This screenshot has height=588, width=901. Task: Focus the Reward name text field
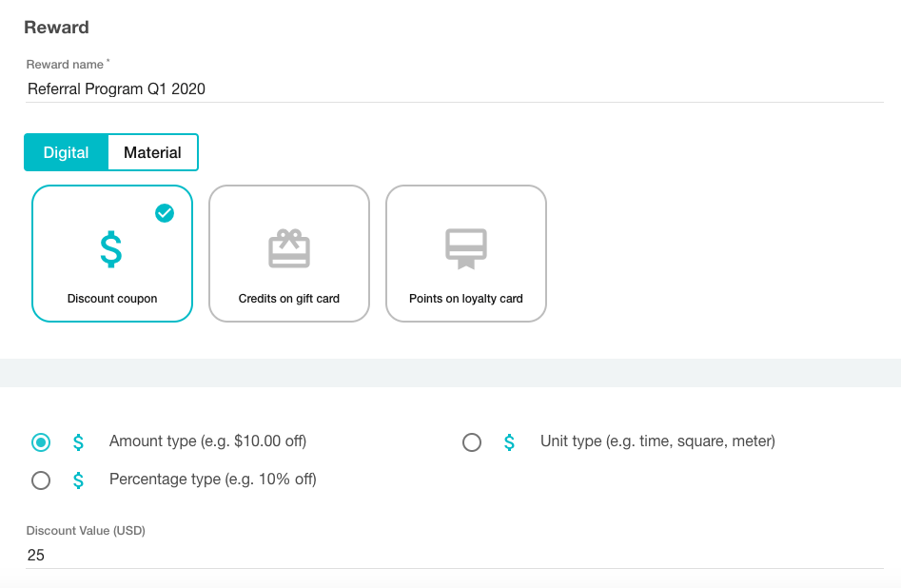tap(455, 89)
